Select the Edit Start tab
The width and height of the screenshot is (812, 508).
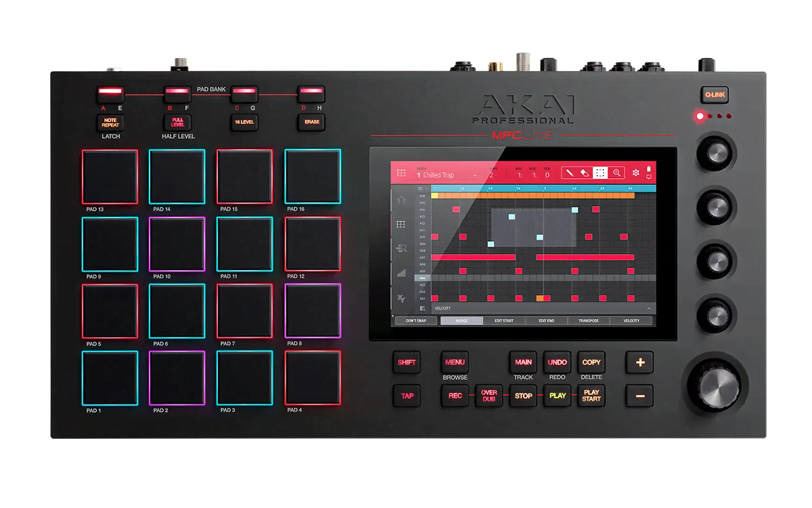(x=504, y=321)
